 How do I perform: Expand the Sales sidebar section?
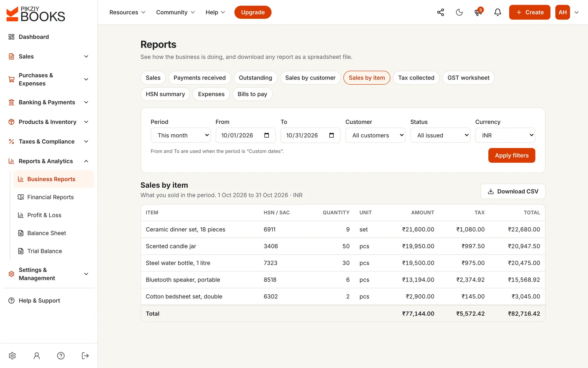49,56
